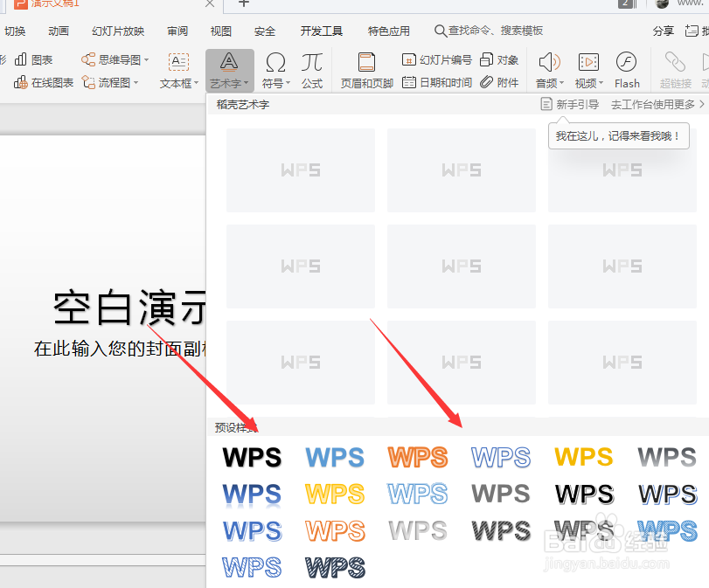Expand the 文本框 dropdown arrow
The image size is (709, 588).
point(196,83)
